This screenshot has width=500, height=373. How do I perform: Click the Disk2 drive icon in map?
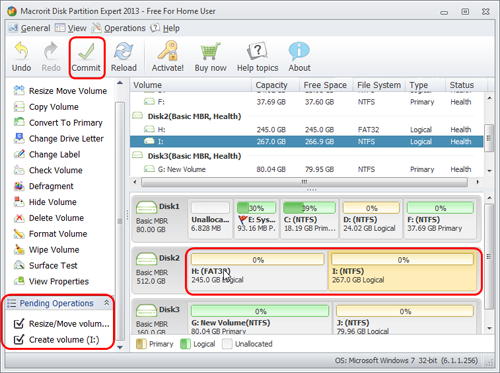146,258
